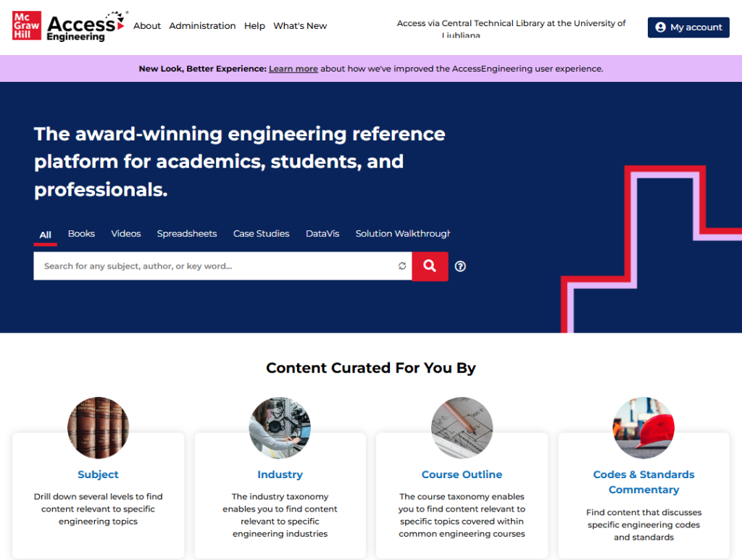Click the award-winning engineering reference headline
Image resolution: width=742 pixels, height=560 pixels.
click(x=239, y=162)
